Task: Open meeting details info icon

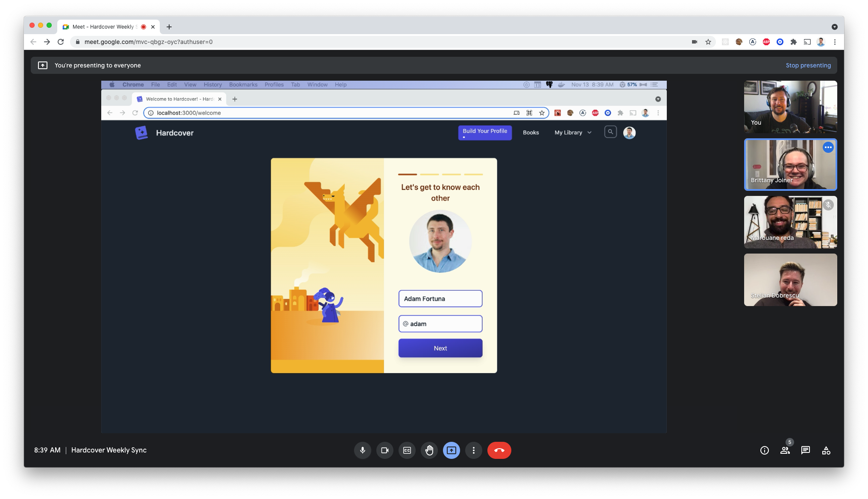Action: point(765,450)
